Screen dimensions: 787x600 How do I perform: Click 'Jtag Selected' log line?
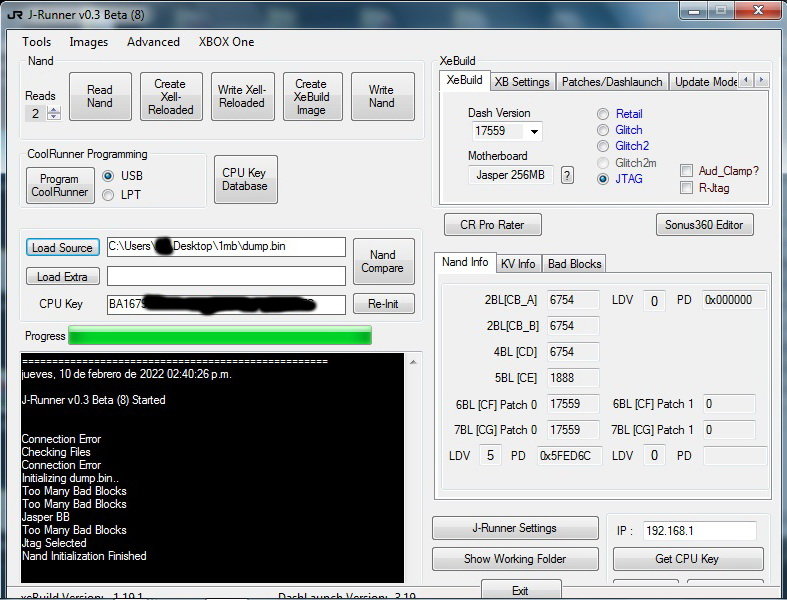(54, 543)
